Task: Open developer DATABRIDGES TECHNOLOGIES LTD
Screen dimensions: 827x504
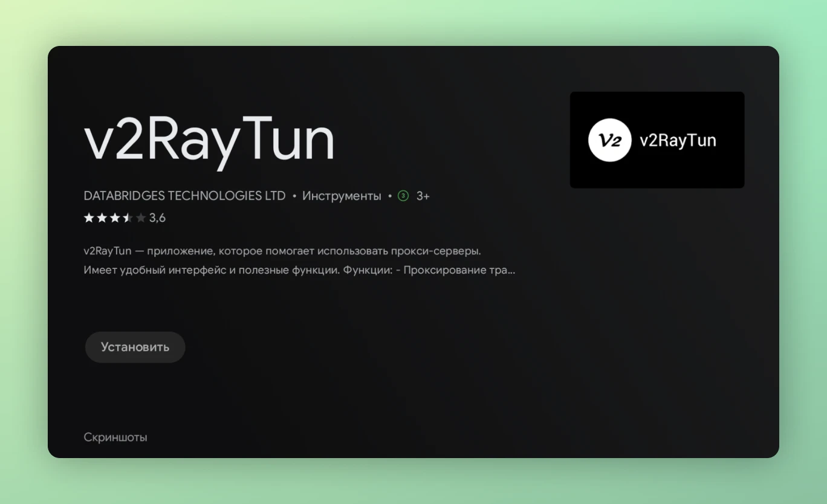Action: point(184,196)
